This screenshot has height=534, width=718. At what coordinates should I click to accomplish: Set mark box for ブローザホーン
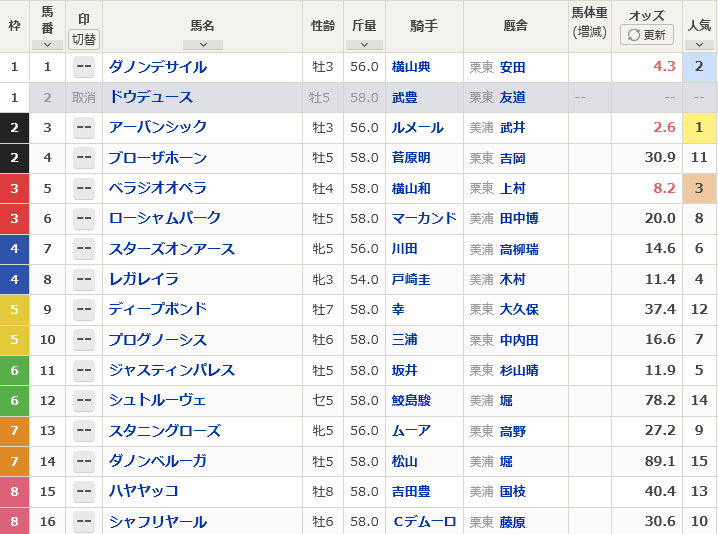[x=84, y=158]
